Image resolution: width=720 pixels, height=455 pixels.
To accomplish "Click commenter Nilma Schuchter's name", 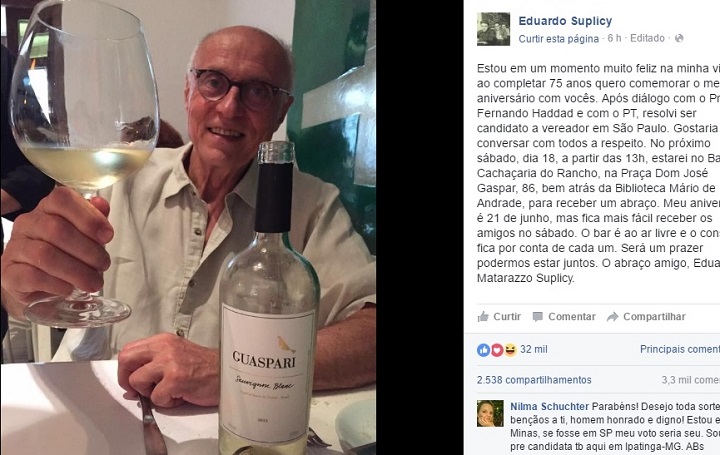I will (549, 407).
